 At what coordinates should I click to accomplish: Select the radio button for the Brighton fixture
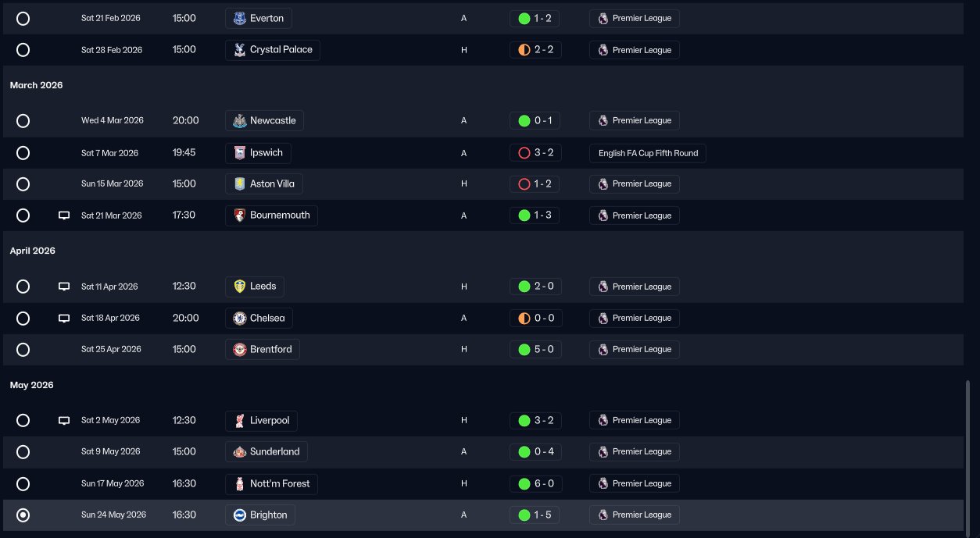pos(23,515)
